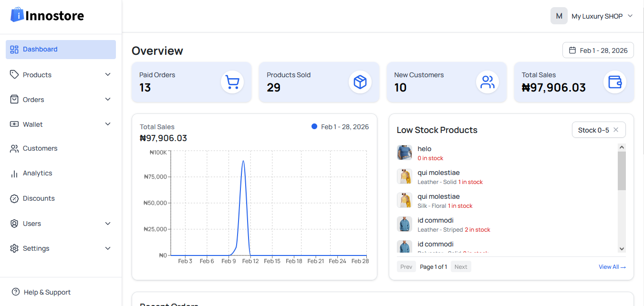
Task: Select the Customers sidebar icon
Action: [14, 148]
